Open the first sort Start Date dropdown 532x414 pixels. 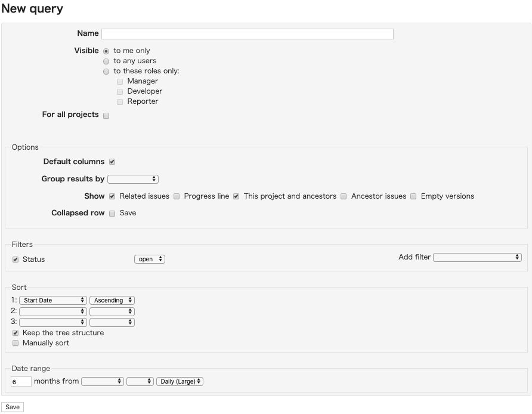[x=53, y=300]
